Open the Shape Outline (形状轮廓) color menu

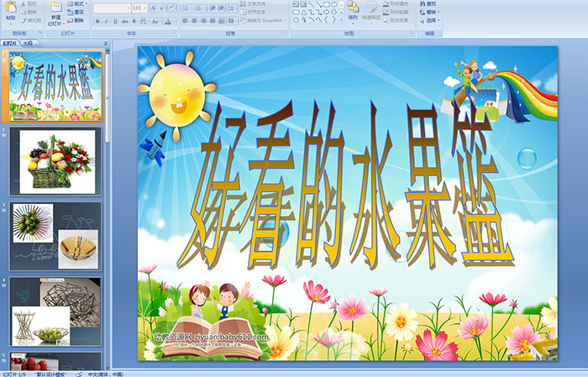tap(397, 12)
